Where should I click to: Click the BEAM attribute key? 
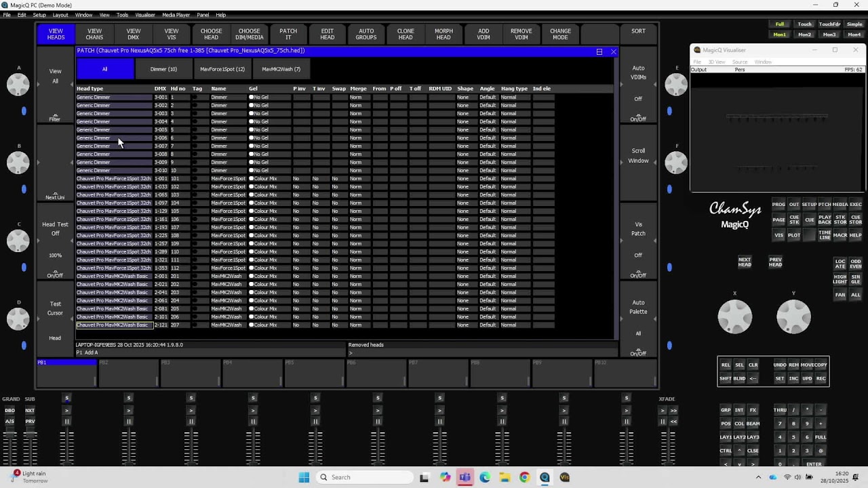click(x=753, y=424)
